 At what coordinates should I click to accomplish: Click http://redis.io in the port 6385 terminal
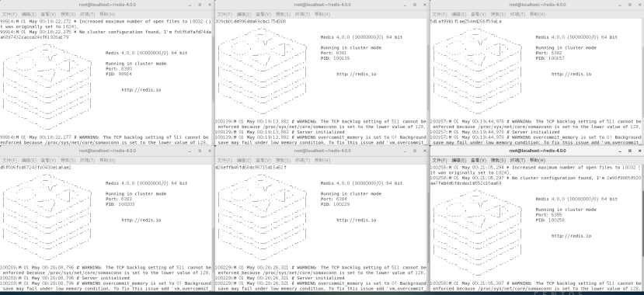coord(571,236)
